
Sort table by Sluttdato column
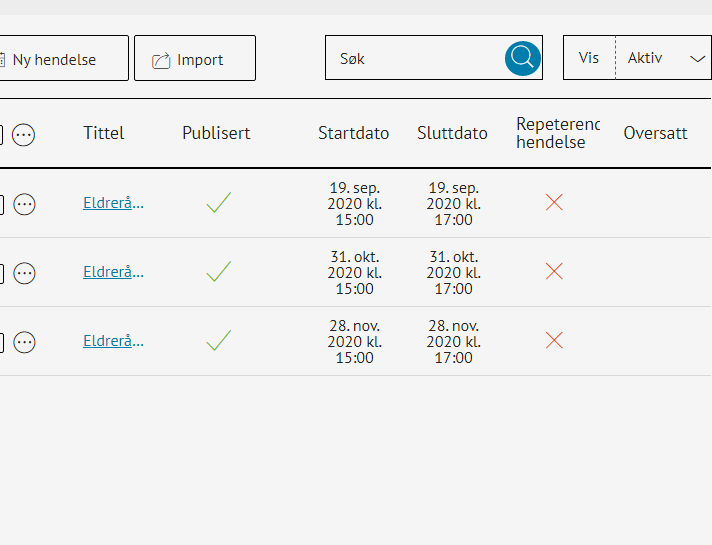click(x=452, y=133)
